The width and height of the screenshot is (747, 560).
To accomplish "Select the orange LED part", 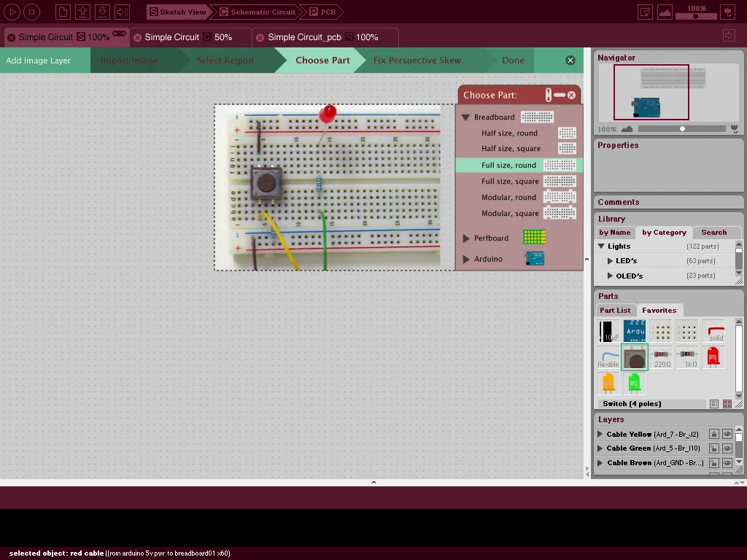I will 608,384.
